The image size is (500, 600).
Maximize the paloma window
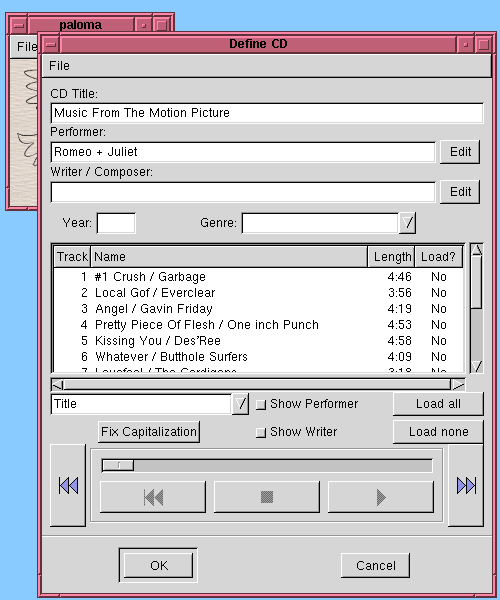161,25
